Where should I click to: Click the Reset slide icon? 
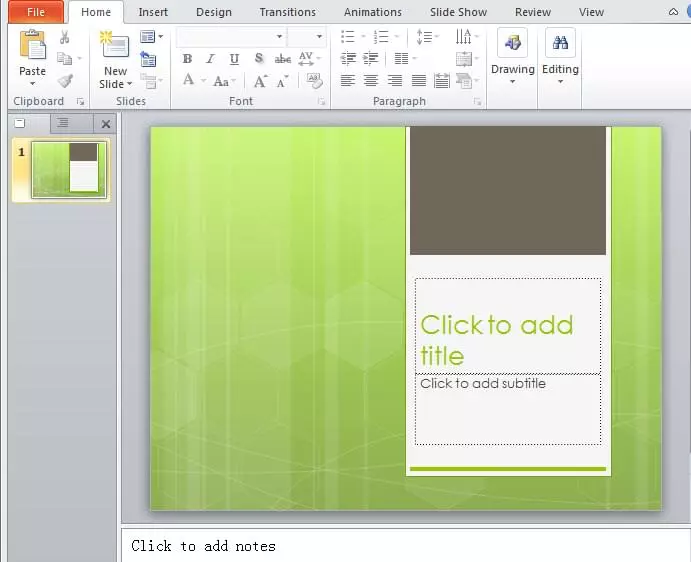click(149, 59)
